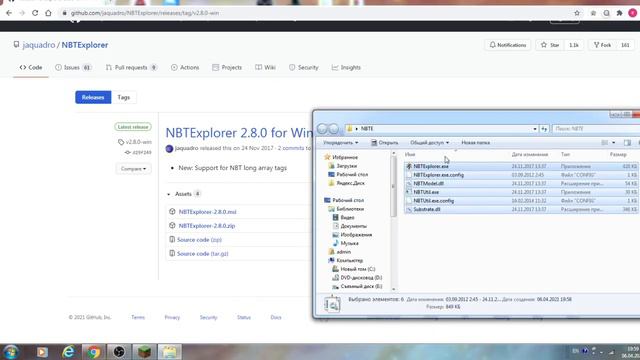The image size is (640, 360).
Task: Open Terms footer link
Action: pos(138,317)
